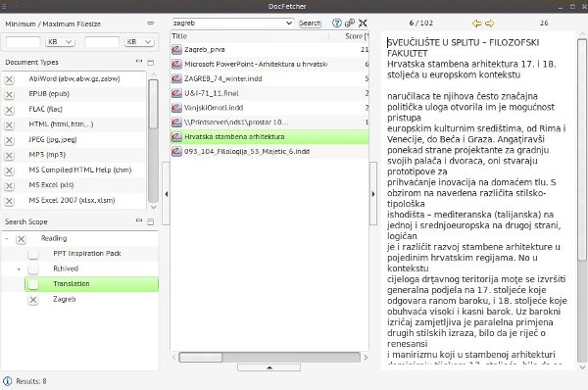Open the minimum filesize KB unit dropdown
The width and height of the screenshot is (588, 390).
(60, 42)
